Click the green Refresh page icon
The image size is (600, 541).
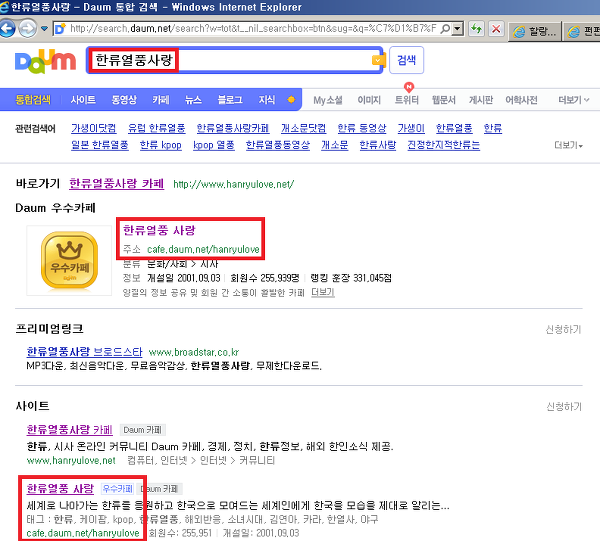tap(476, 29)
